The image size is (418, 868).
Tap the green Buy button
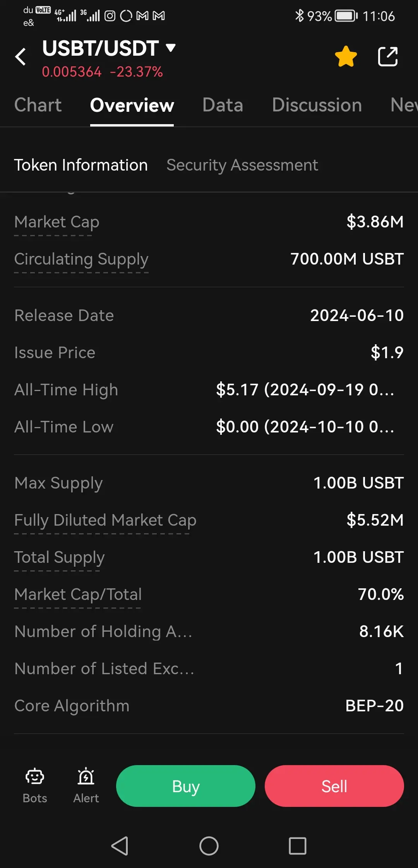pos(186,786)
